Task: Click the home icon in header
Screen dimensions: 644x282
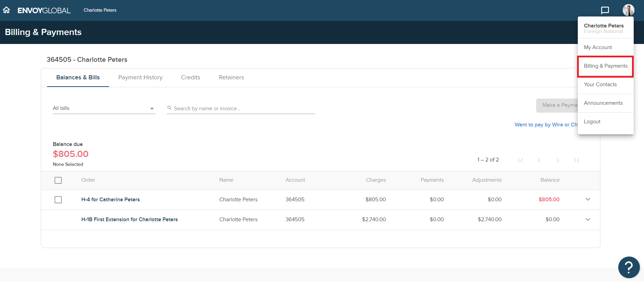Action: pos(7,10)
